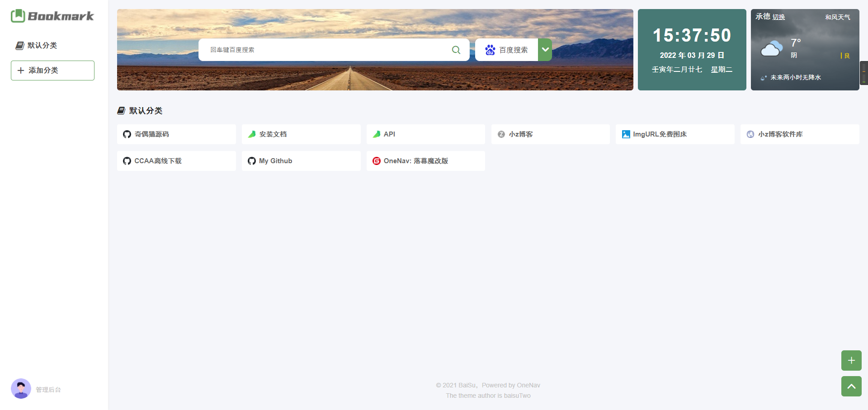Click the 15:37:50 clock display
Image resolution: width=868 pixels, height=410 pixels.
(x=692, y=35)
